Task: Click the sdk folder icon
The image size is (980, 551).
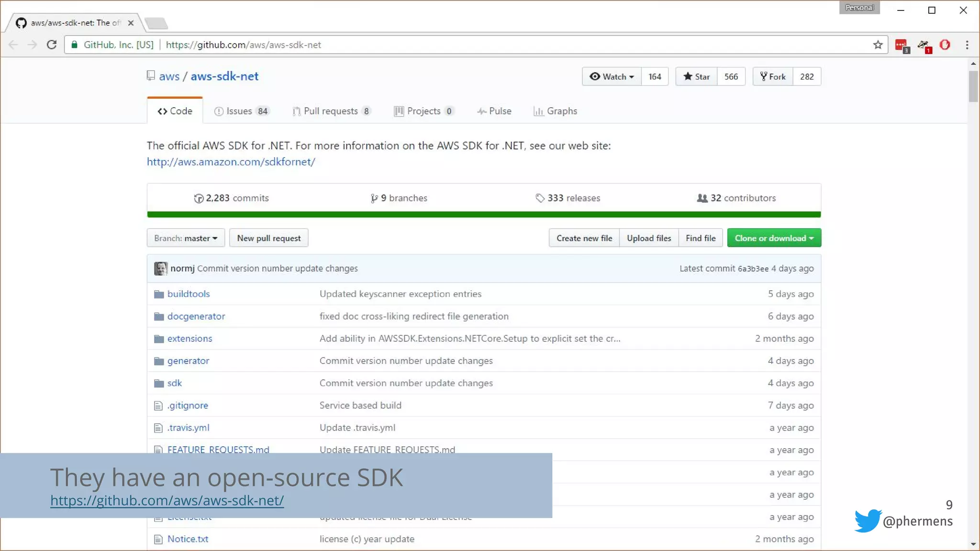Action: click(159, 383)
